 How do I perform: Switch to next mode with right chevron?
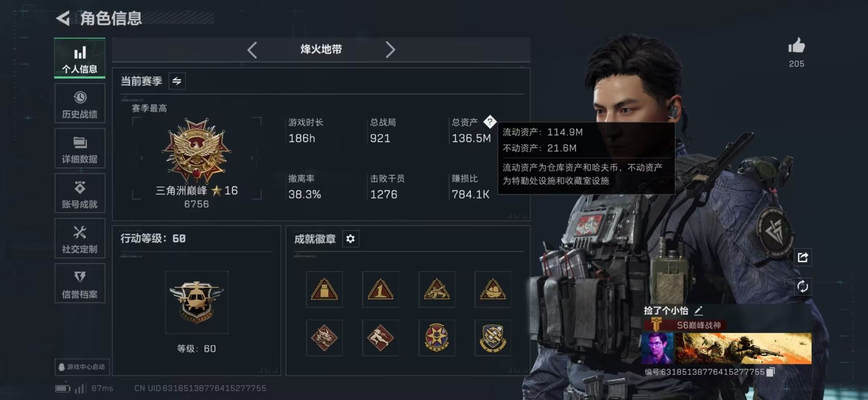pos(390,50)
